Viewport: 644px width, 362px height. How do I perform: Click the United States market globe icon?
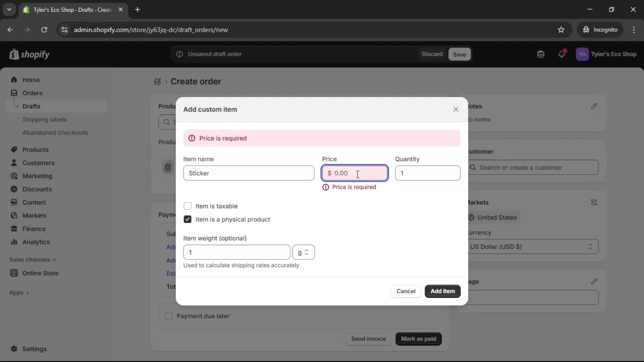tap(471, 218)
